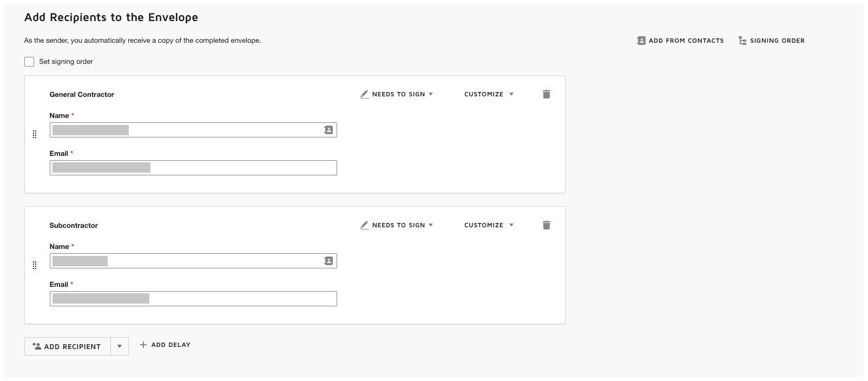
Task: Open the Add Recipient split-button arrow
Action: click(120, 346)
